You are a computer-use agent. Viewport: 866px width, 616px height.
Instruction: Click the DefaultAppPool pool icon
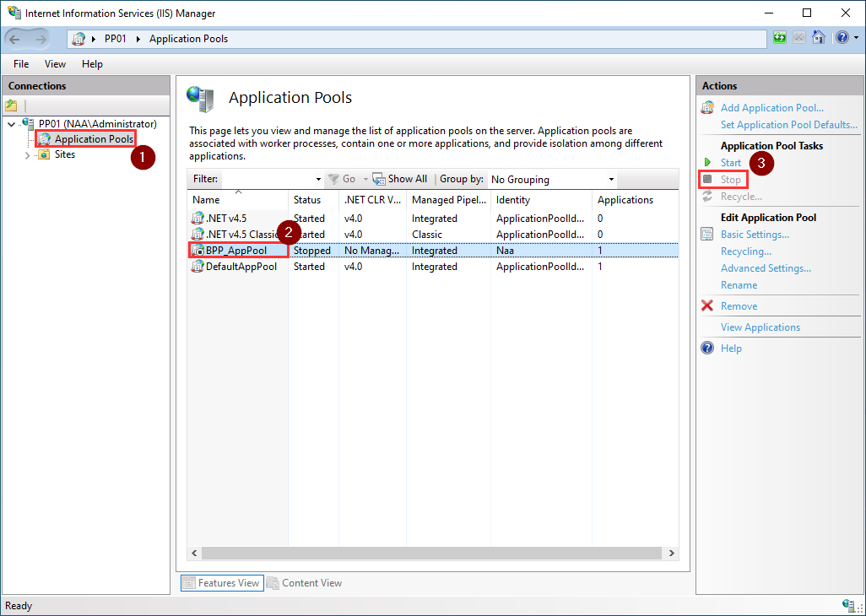(198, 267)
